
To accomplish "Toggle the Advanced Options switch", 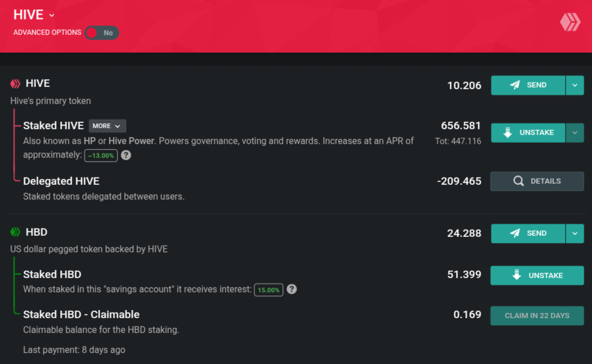I will 101,33.
